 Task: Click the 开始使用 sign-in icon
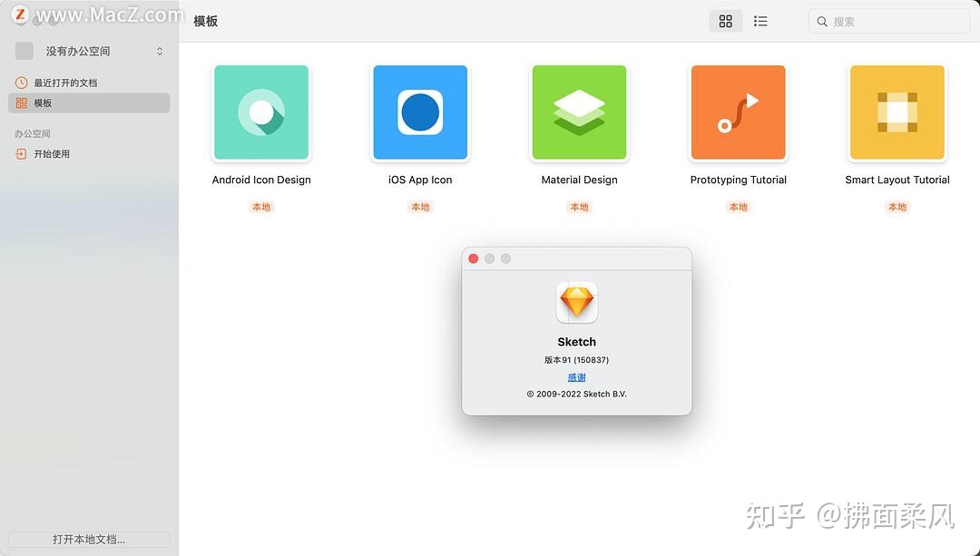point(21,153)
